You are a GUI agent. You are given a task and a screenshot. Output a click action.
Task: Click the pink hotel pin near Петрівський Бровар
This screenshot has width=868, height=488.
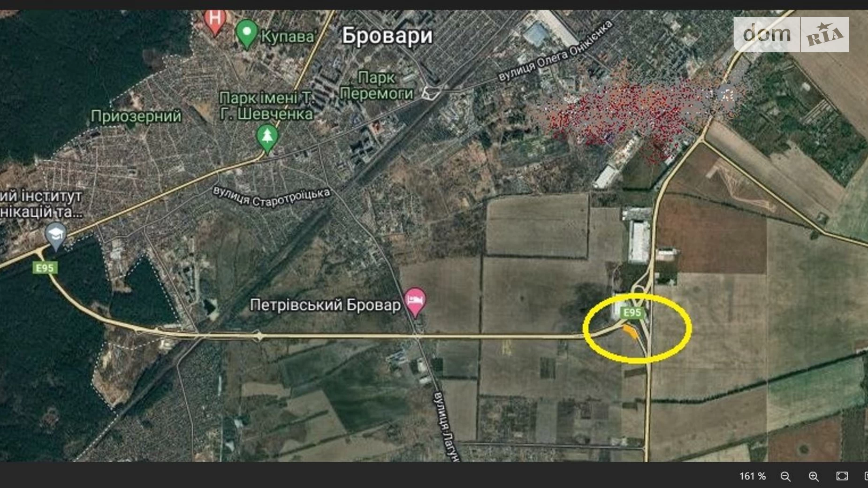[x=415, y=302]
